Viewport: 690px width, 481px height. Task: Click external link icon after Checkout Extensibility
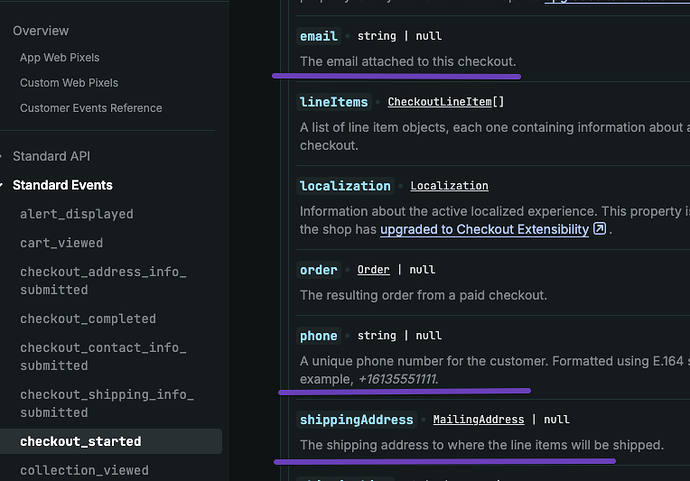[x=600, y=229]
